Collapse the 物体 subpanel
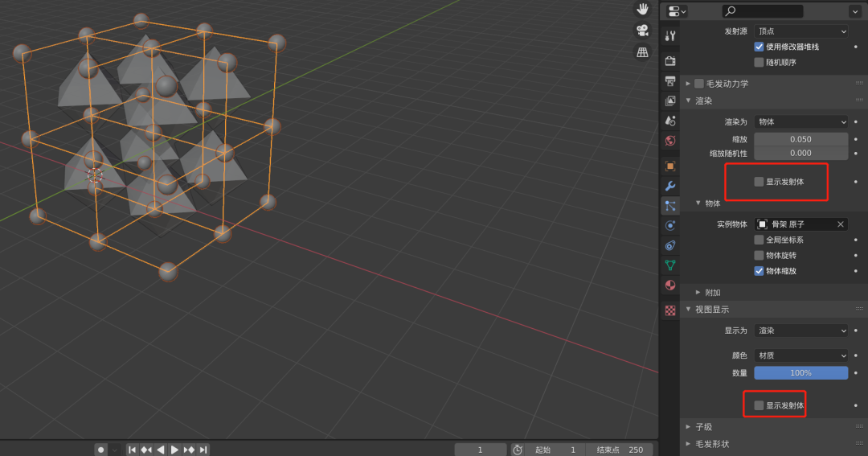The width and height of the screenshot is (868, 456). [698, 203]
